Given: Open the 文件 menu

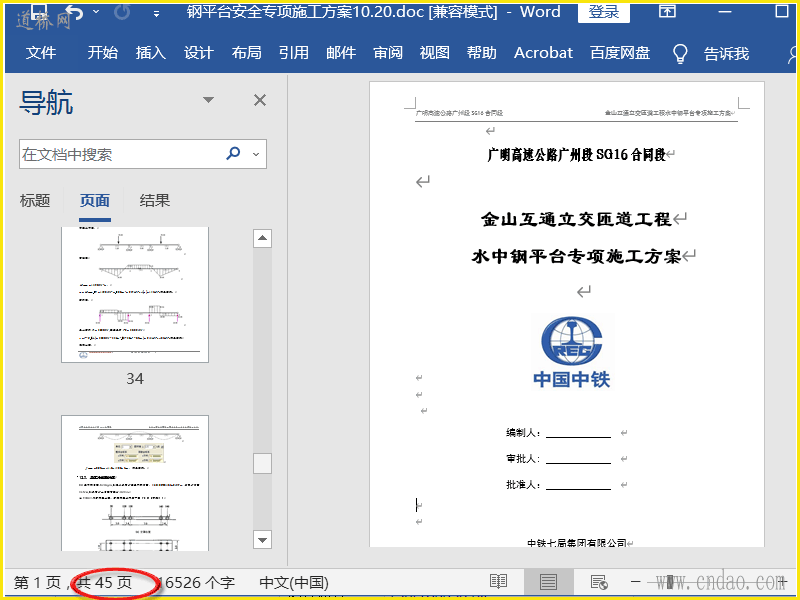Looking at the screenshot, I should 41,53.
